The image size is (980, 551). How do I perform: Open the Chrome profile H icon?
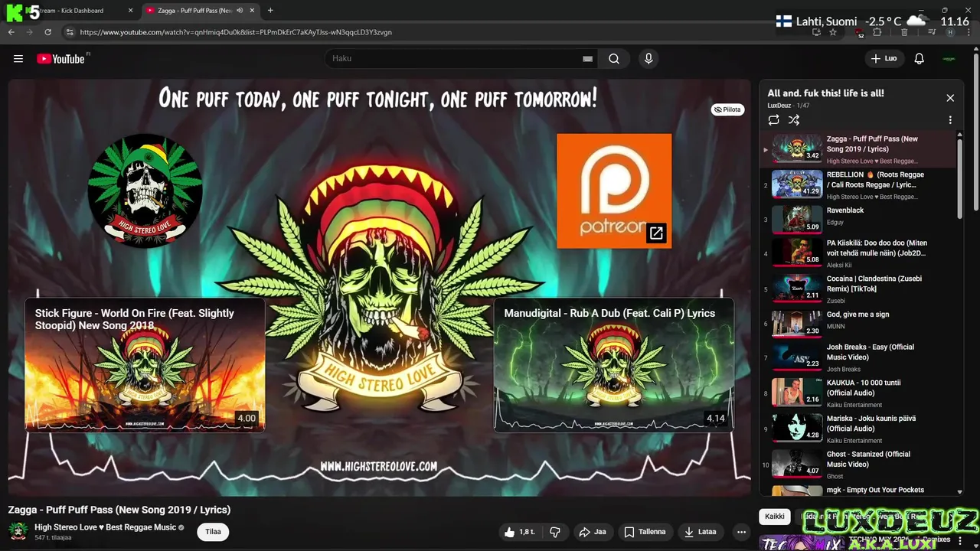[x=950, y=32]
